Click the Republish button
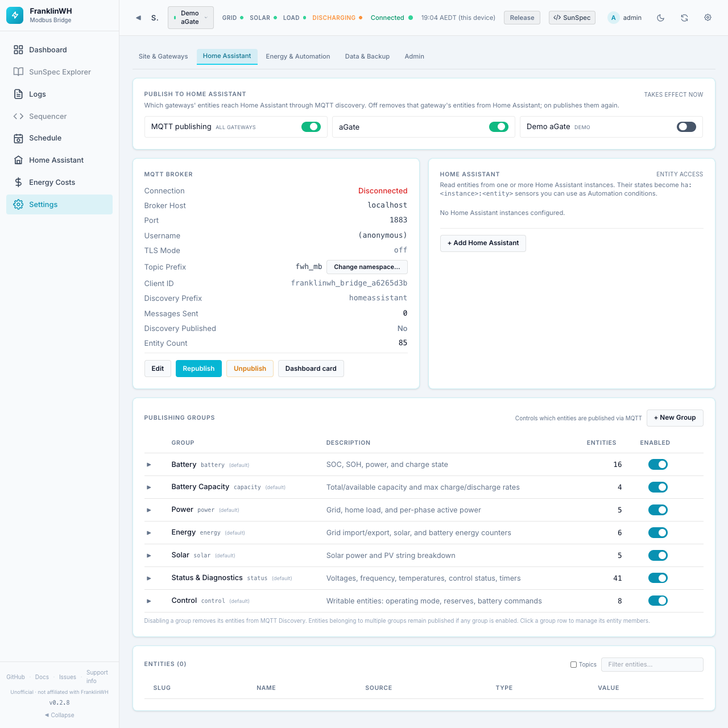The width and height of the screenshot is (728, 728). pos(198,369)
